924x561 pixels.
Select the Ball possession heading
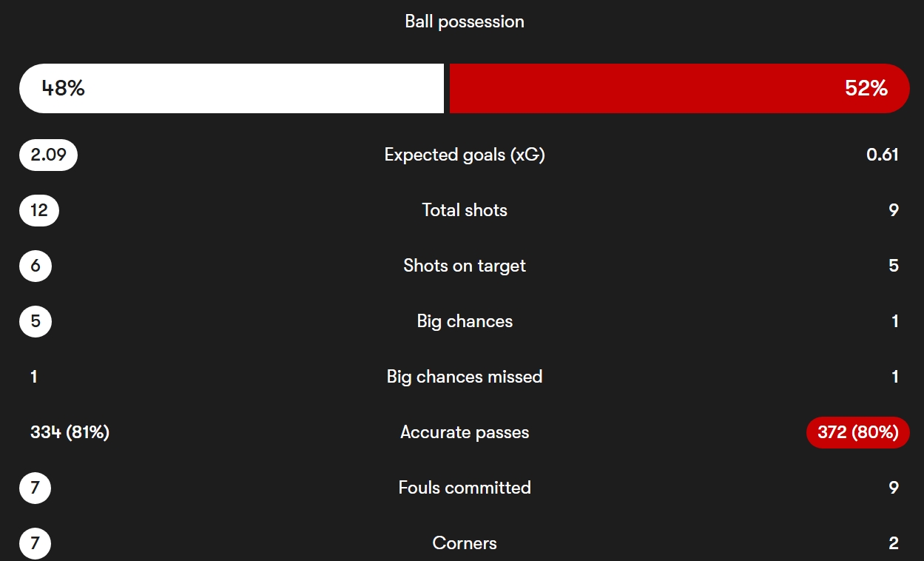coord(465,21)
